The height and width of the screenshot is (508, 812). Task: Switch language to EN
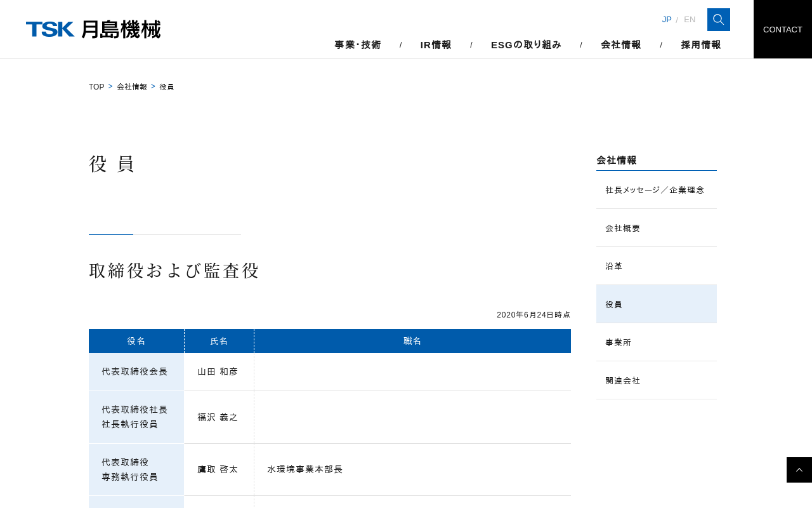689,20
